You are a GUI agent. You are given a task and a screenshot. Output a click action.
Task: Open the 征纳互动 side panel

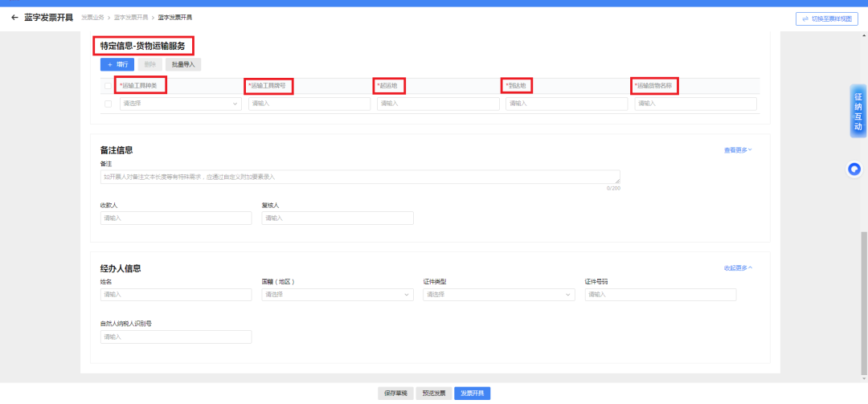point(858,111)
